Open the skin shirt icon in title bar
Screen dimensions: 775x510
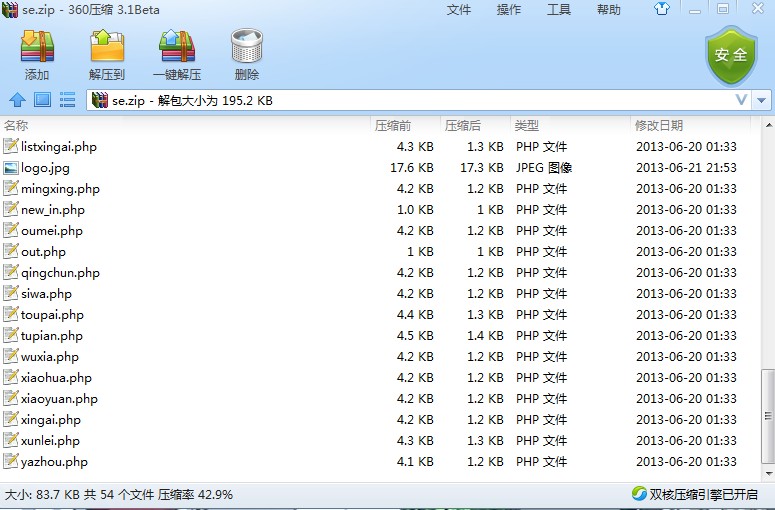(x=662, y=9)
